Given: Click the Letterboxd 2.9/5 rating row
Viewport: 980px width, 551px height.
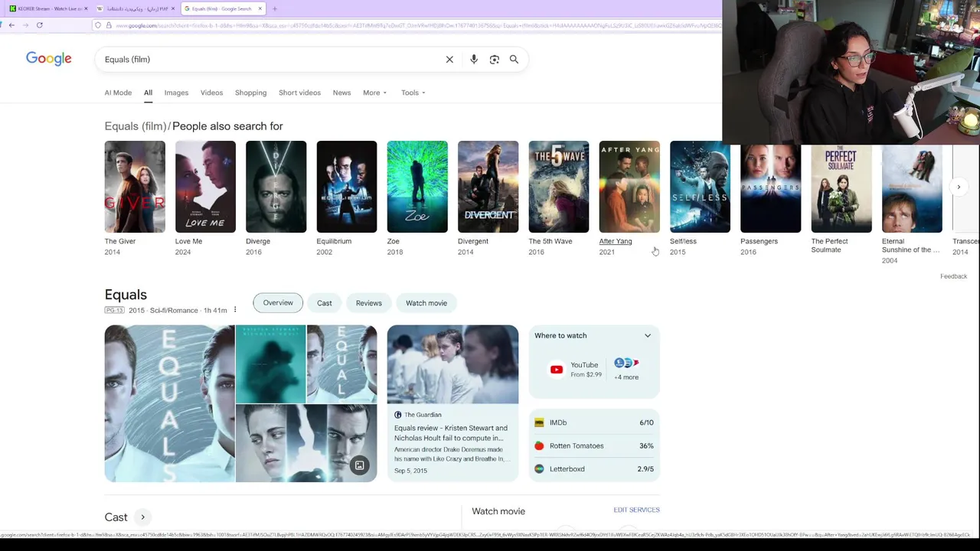Looking at the screenshot, I should (594, 469).
